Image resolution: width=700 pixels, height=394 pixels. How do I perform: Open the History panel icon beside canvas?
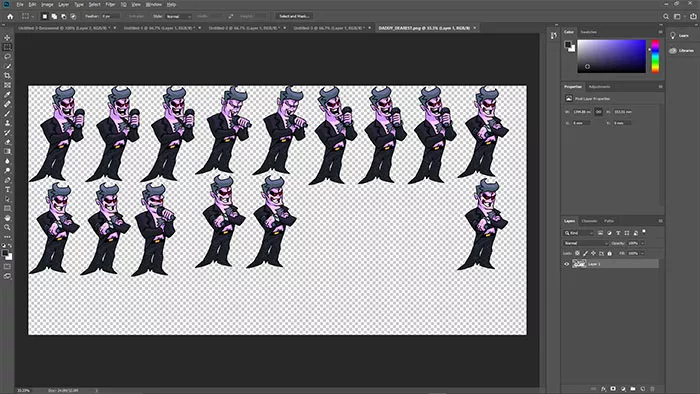[554, 36]
